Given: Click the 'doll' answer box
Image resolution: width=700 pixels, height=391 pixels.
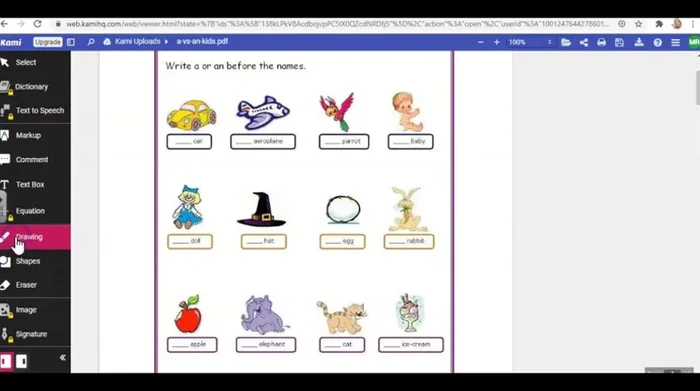Looking at the screenshot, I should point(190,241).
